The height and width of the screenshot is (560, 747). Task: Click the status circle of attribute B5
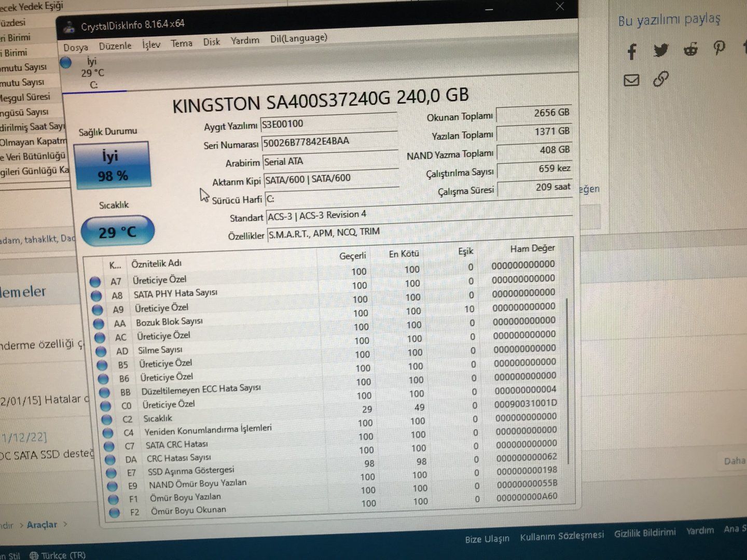tap(102, 365)
